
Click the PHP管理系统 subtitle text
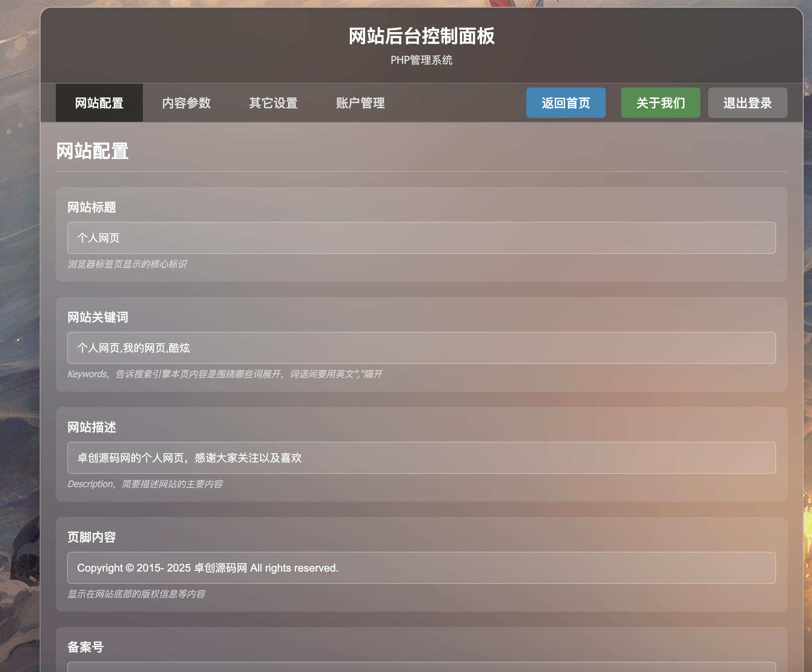[x=421, y=60]
